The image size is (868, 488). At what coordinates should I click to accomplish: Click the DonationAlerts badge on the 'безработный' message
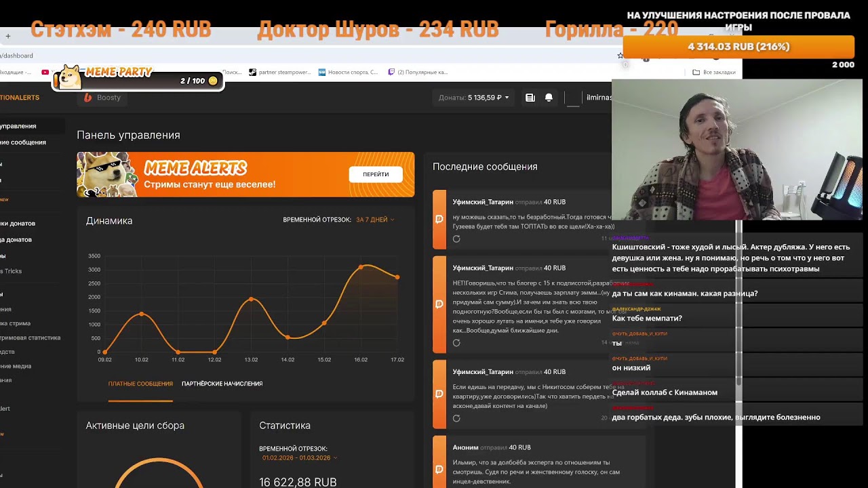pyautogui.click(x=439, y=219)
